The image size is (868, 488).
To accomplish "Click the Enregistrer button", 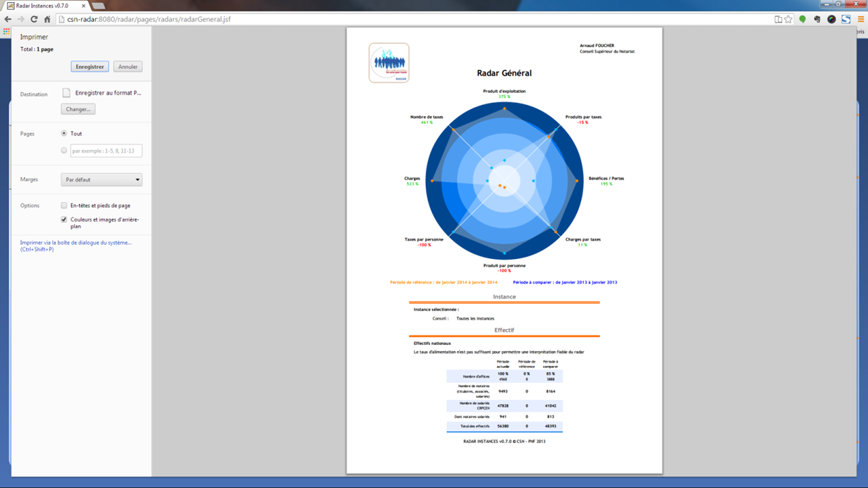I will (90, 66).
